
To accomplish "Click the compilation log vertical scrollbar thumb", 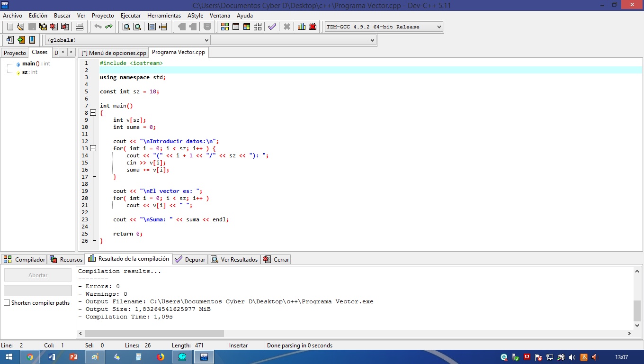I will pos(637,310).
